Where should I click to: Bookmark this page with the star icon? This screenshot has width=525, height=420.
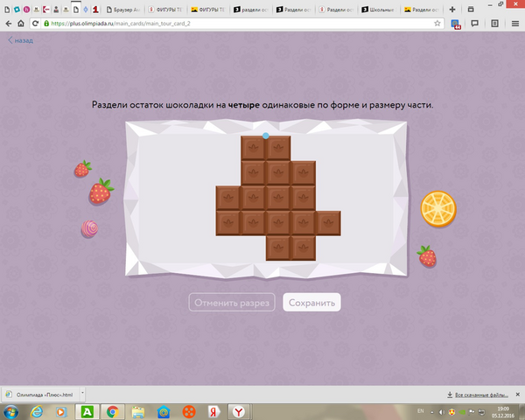tap(437, 24)
